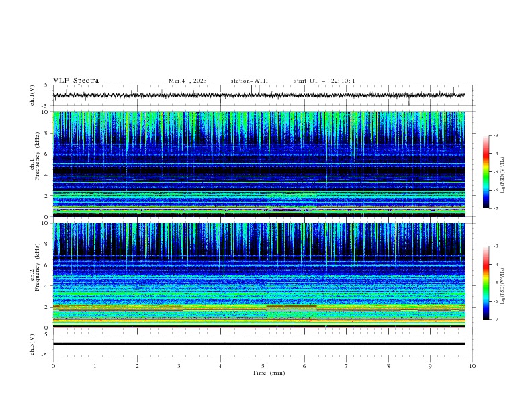Click time-axis tick label "9" at bottom
Viewport: 532px width, 411px height.
coord(430,366)
